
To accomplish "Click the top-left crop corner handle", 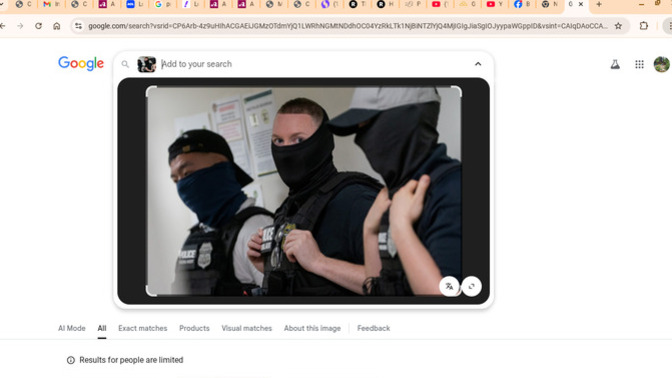I will click(x=150, y=91).
